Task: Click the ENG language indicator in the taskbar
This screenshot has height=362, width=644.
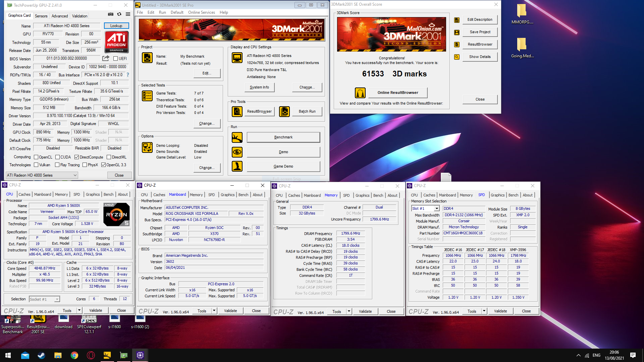Action: tap(596, 355)
